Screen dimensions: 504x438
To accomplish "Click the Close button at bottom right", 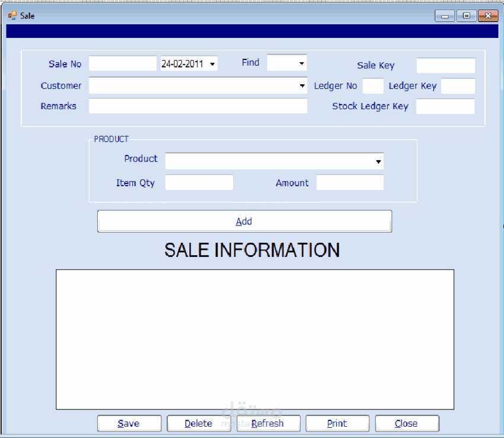I will coord(407,423).
